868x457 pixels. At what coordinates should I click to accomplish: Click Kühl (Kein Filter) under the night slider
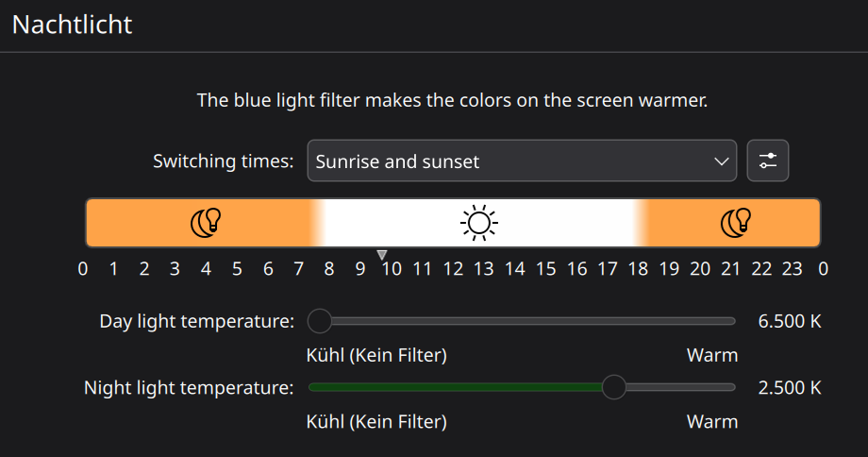376,421
